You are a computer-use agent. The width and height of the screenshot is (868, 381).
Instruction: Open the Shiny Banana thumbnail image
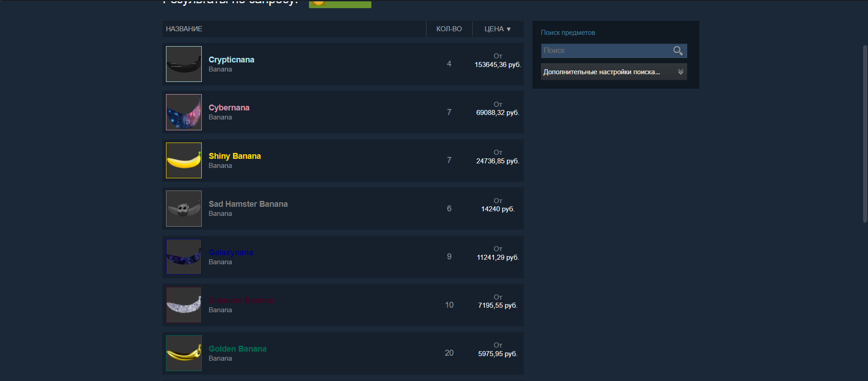click(184, 160)
